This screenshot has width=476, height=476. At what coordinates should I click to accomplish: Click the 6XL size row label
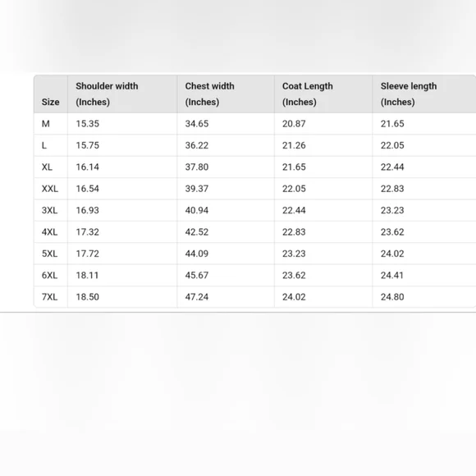(49, 275)
